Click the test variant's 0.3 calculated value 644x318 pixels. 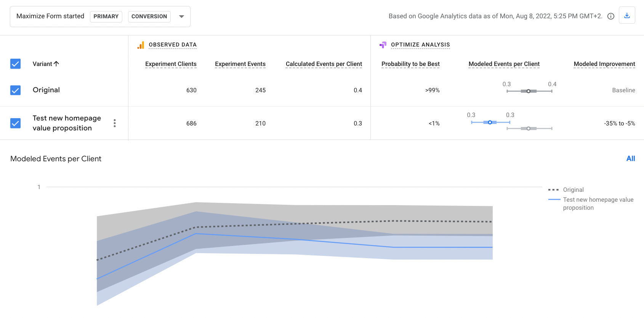pos(357,124)
